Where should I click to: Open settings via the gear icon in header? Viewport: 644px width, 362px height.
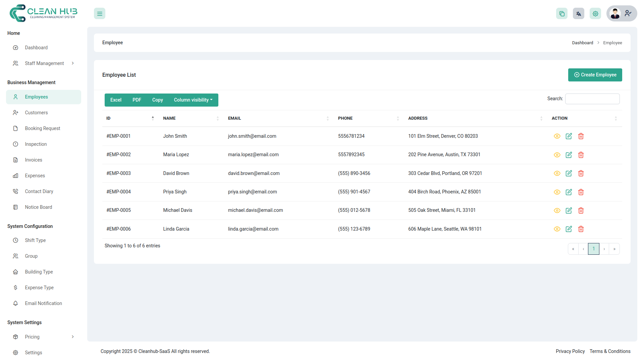[x=595, y=13]
